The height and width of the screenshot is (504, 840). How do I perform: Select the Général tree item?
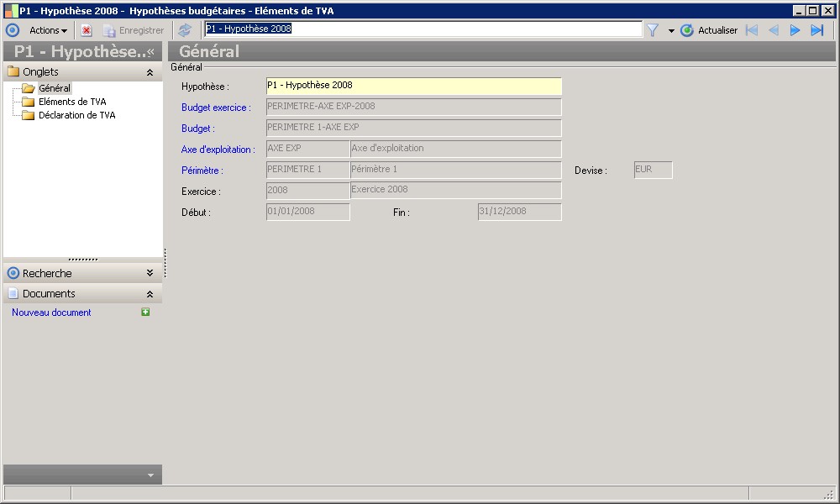click(x=54, y=88)
